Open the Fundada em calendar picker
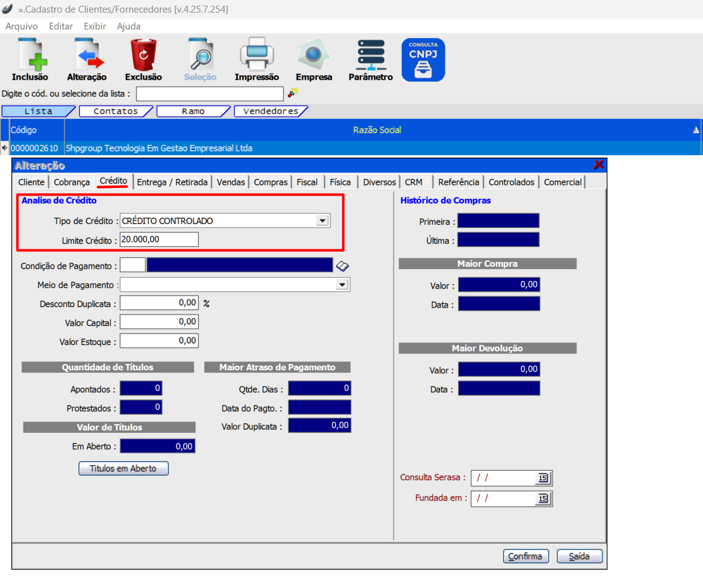Screen dimensions: 703x588 (x=542, y=499)
